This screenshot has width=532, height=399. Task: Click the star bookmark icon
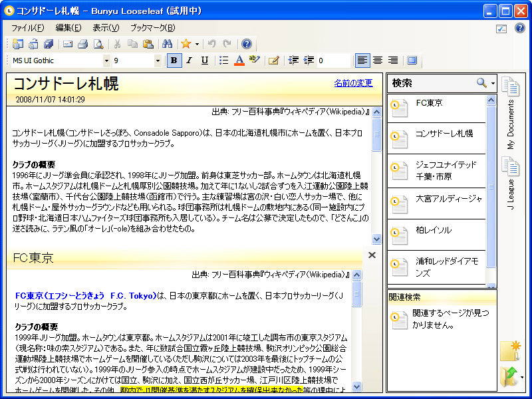tap(186, 44)
